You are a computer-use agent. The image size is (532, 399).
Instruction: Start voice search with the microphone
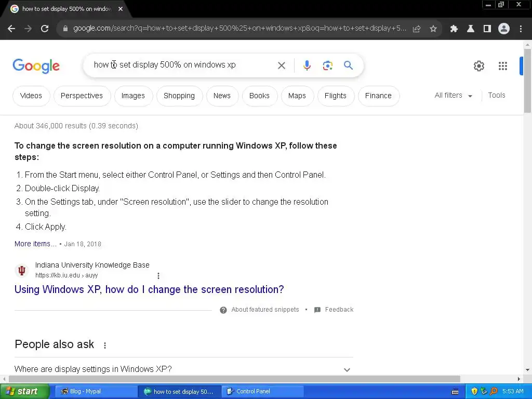coord(307,65)
